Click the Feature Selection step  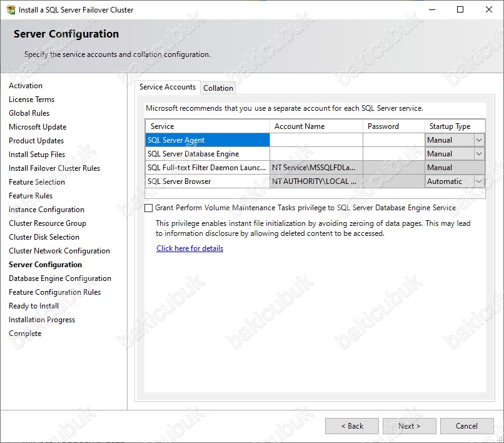pyautogui.click(x=37, y=182)
